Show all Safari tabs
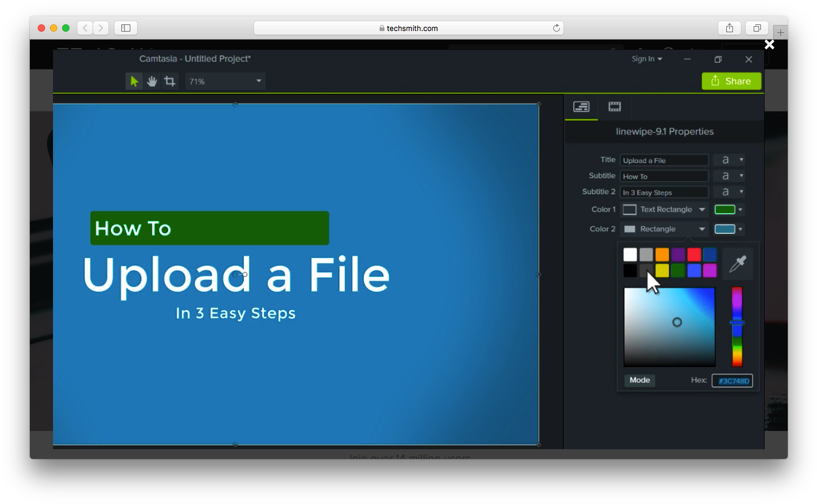The width and height of the screenshot is (817, 504). (x=757, y=28)
